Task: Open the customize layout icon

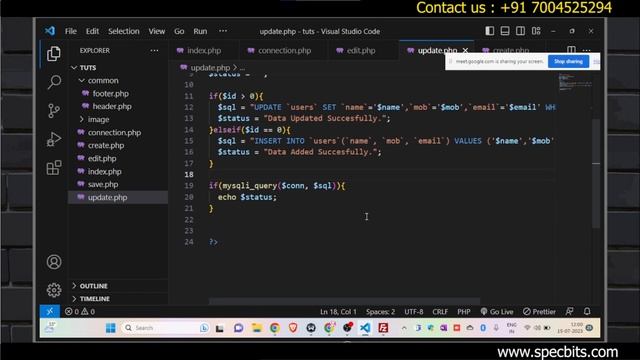Action: pyautogui.click(x=536, y=31)
